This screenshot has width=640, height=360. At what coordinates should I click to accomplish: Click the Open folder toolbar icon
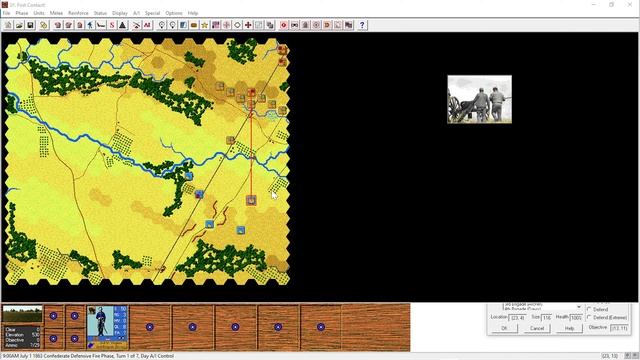tap(19, 25)
